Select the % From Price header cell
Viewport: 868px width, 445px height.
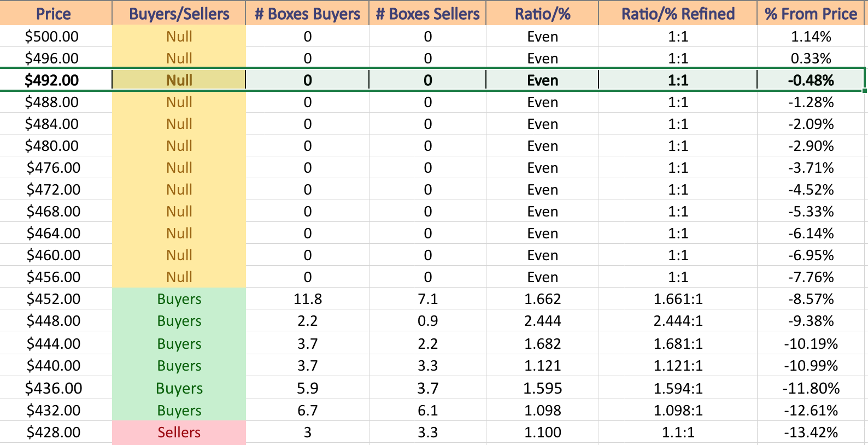(811, 13)
